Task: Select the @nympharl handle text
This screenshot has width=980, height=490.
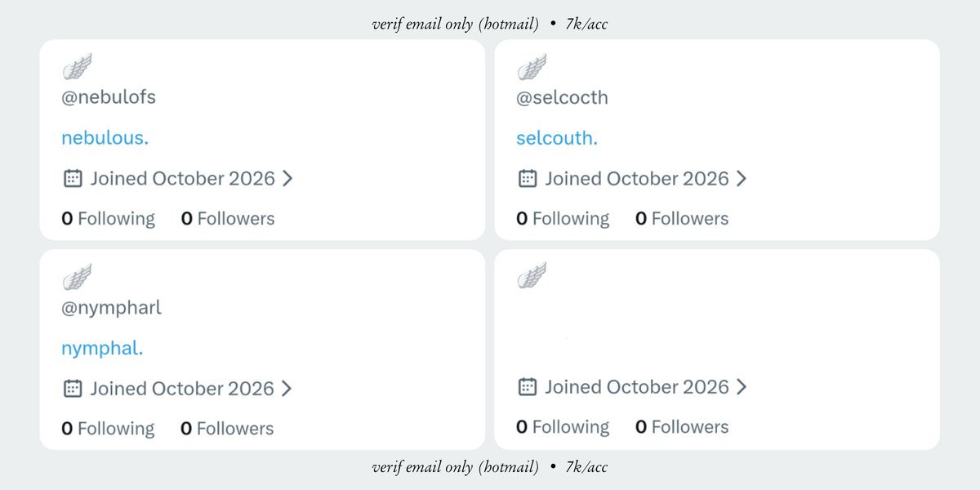Action: (112, 308)
